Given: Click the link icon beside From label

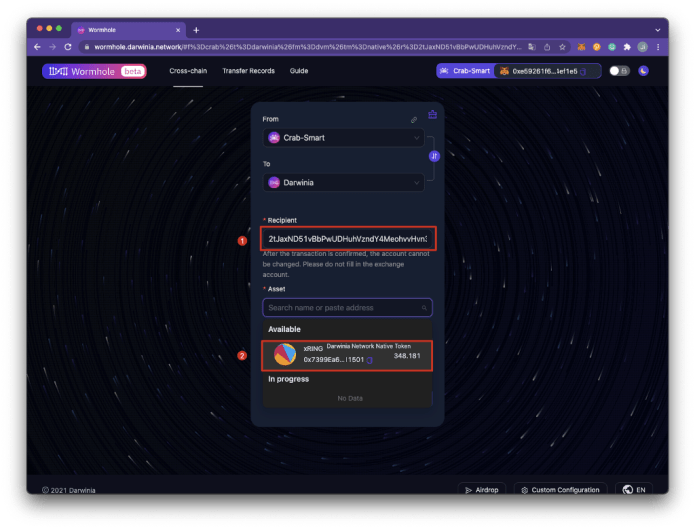Looking at the screenshot, I should 414,120.
